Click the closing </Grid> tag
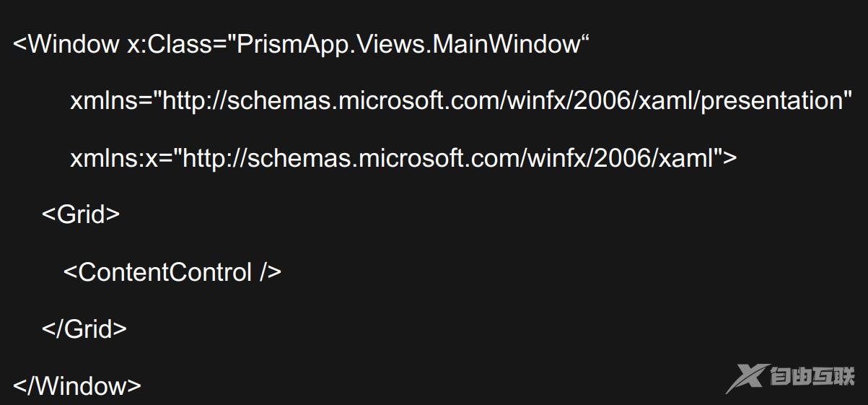The width and height of the screenshot is (868, 405). coord(84,329)
